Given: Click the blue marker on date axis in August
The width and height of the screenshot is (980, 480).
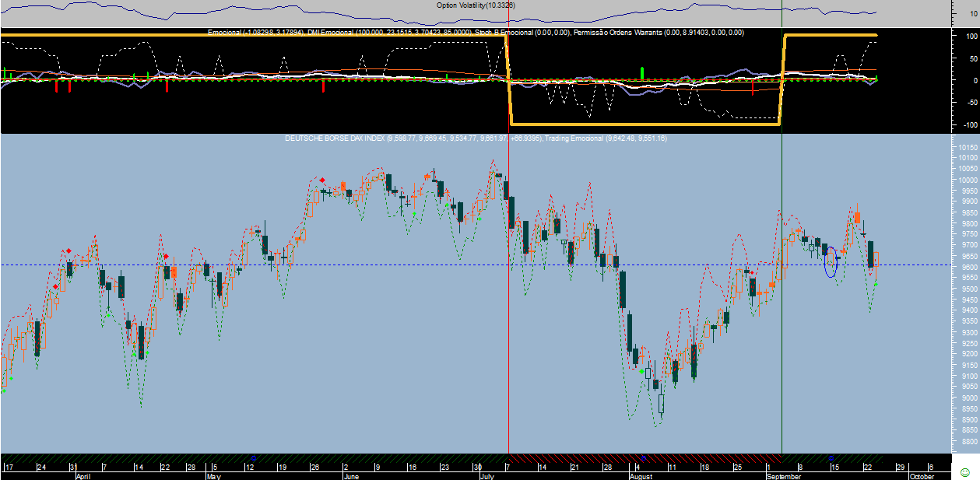Looking at the screenshot, I should pyautogui.click(x=642, y=457).
